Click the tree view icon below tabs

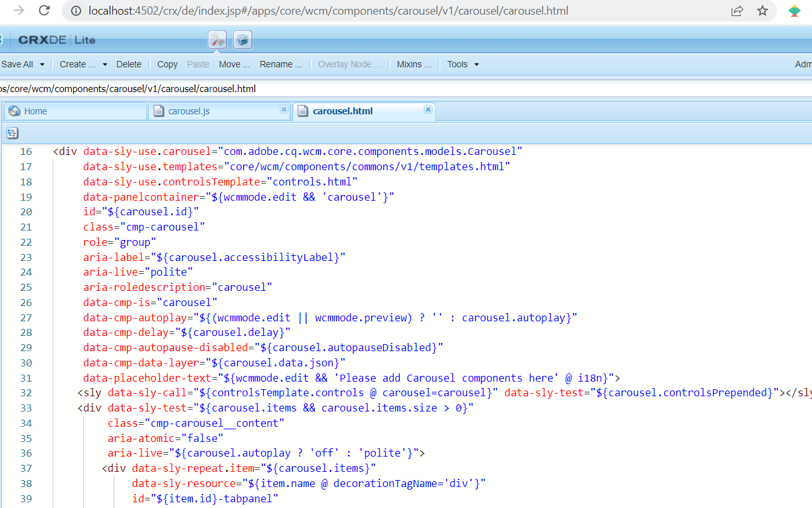point(13,133)
